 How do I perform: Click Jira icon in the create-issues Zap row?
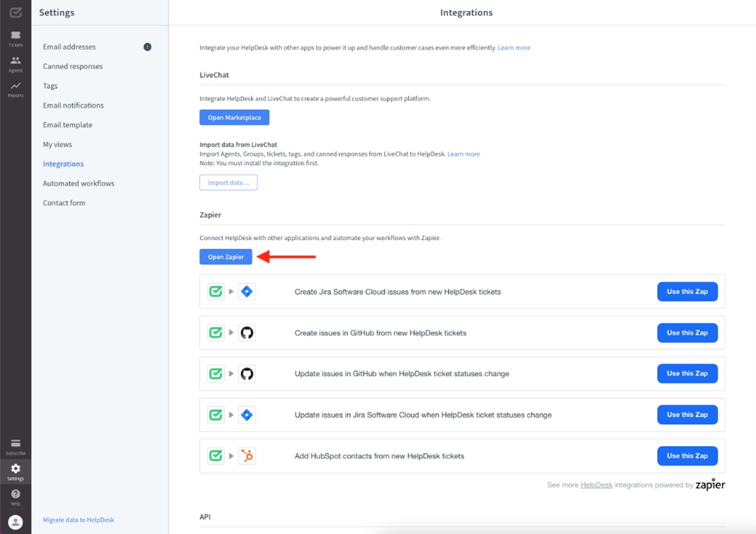[x=247, y=292]
